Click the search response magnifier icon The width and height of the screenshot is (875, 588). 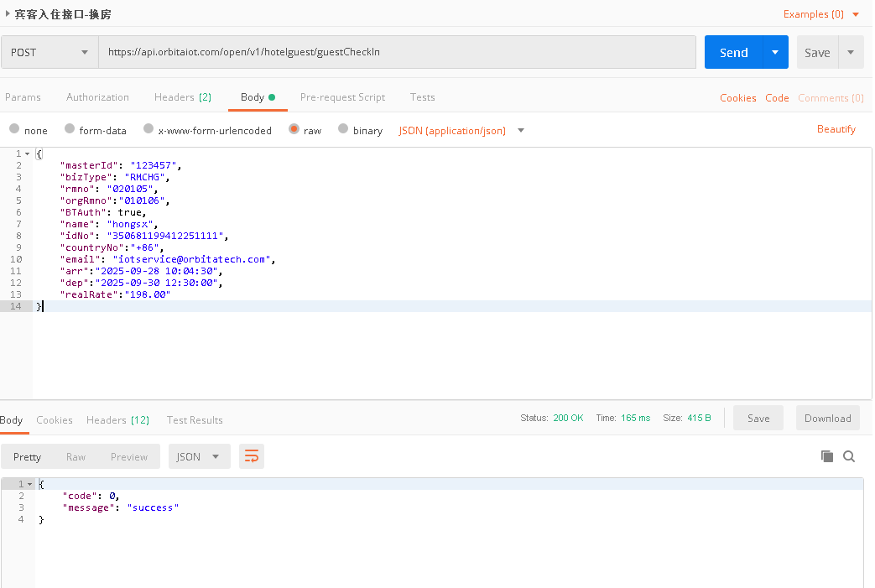tap(849, 456)
